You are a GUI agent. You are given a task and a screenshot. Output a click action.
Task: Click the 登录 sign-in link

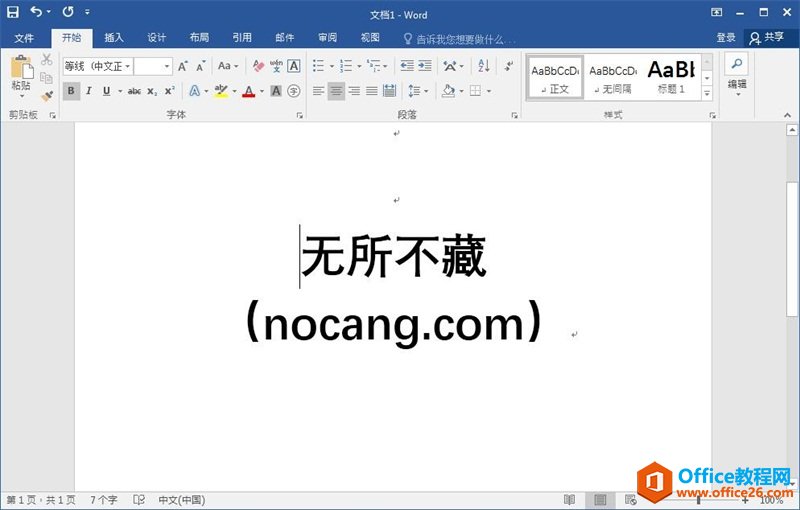[x=726, y=38]
